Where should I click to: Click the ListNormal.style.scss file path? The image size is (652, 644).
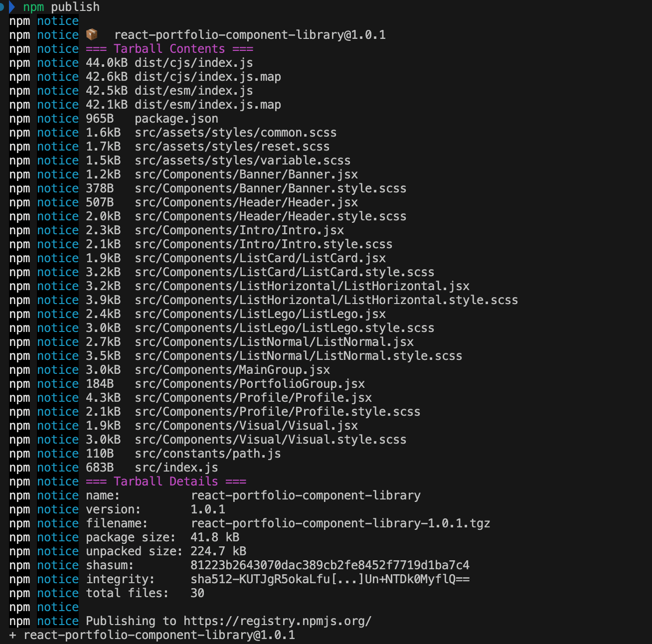click(x=299, y=356)
